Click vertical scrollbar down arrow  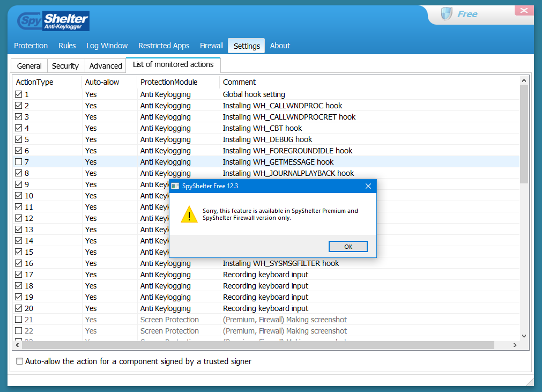click(524, 336)
